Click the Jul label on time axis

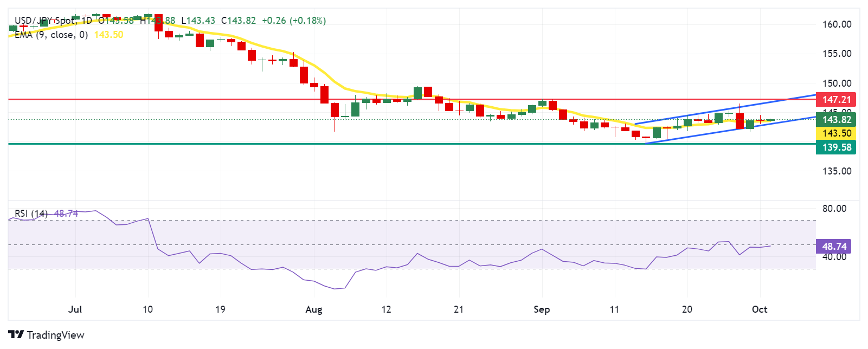[75, 309]
